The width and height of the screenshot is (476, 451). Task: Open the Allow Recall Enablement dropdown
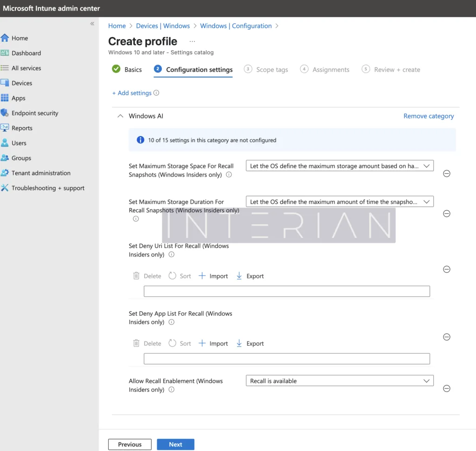coord(339,380)
